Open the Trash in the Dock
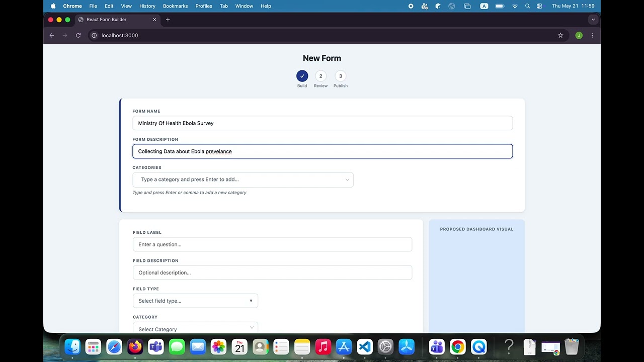Image resolution: width=644 pixels, height=362 pixels. [x=572, y=346]
